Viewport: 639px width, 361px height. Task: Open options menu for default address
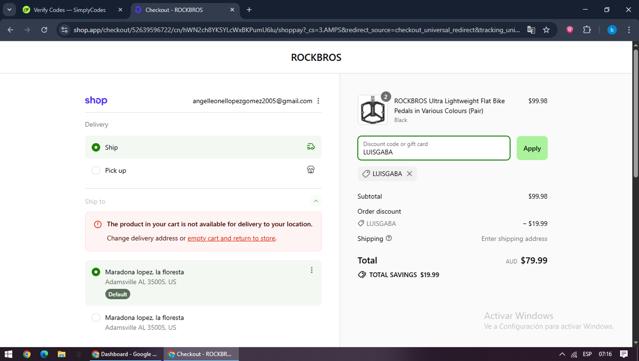tap(311, 270)
